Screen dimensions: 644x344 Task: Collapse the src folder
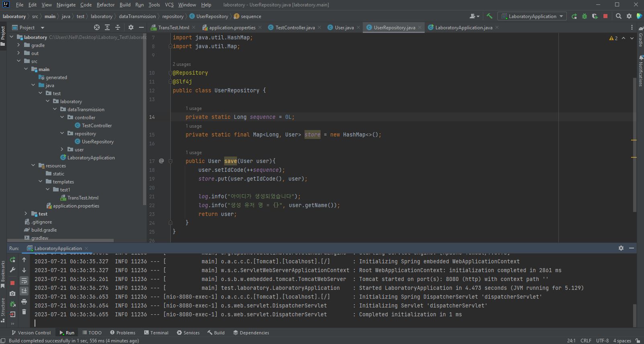click(x=18, y=61)
